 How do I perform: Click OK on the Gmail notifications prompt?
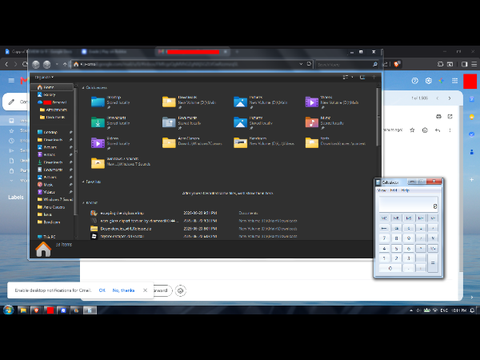point(102,290)
